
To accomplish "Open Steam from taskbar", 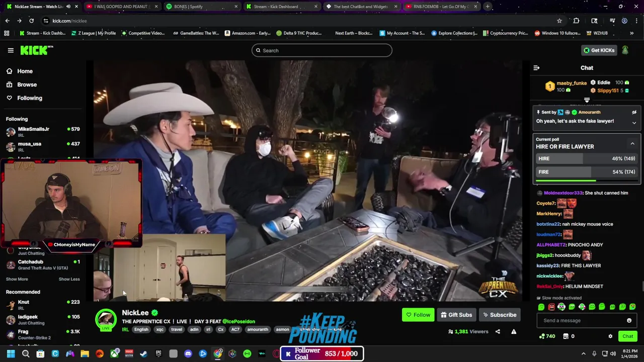I will click(x=143, y=354).
